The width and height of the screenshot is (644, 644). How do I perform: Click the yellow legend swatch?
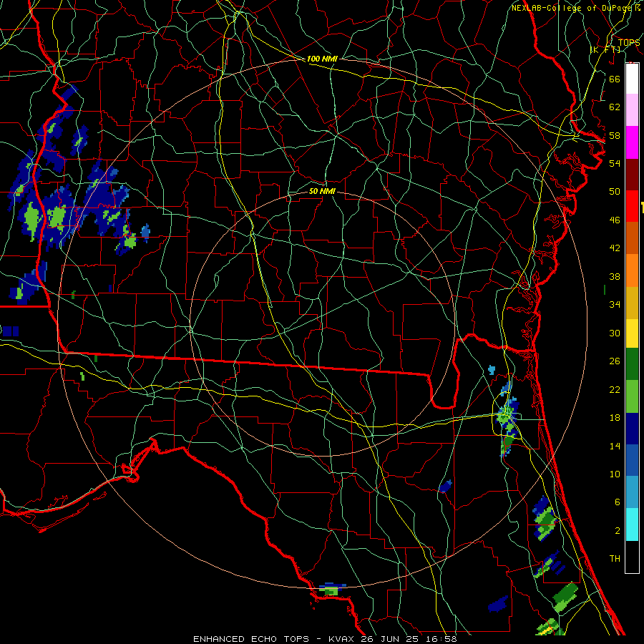(x=632, y=333)
